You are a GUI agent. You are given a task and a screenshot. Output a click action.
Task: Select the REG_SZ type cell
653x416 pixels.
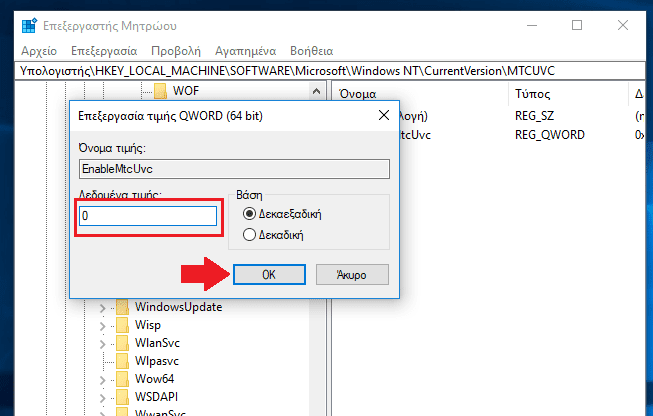534,115
